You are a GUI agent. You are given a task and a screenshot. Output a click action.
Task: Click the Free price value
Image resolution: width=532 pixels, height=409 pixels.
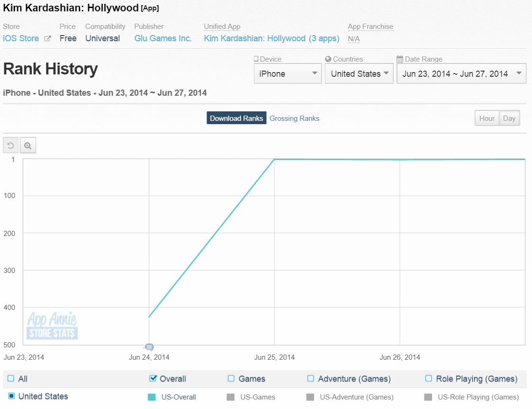68,38
